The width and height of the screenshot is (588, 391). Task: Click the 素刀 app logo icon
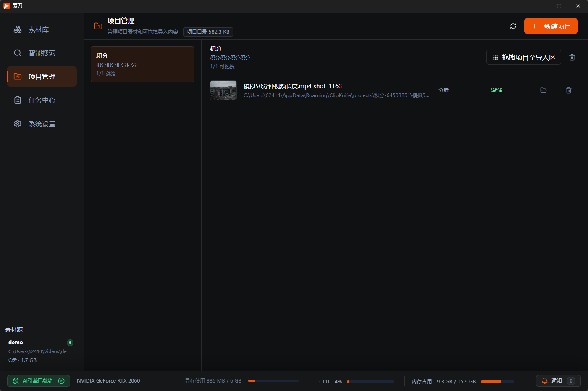pos(6,6)
